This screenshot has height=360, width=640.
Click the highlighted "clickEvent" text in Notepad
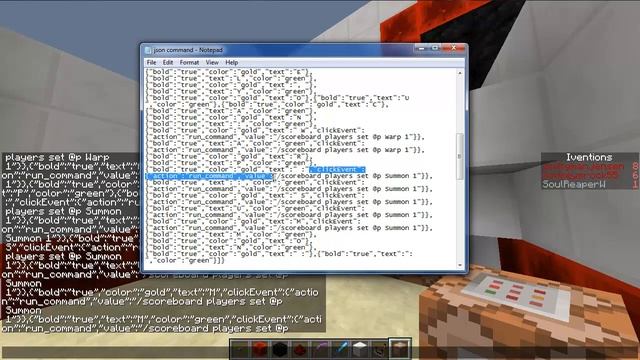click(x=337, y=169)
